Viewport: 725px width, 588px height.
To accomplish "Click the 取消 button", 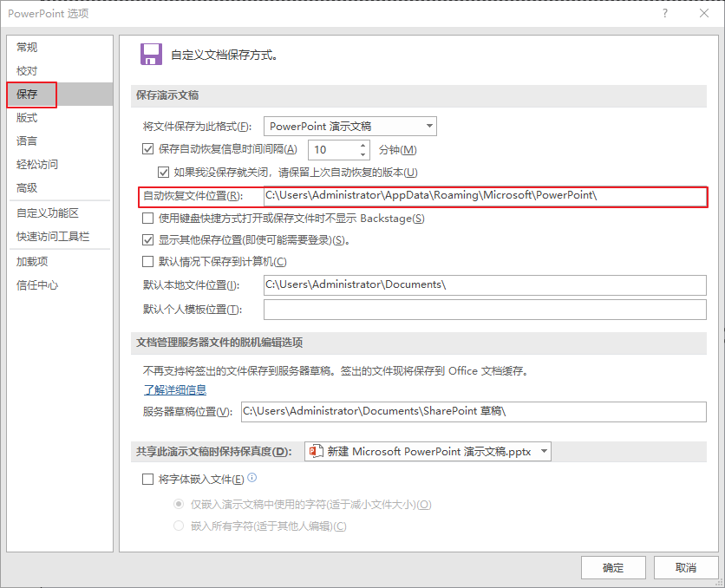I will (x=685, y=568).
